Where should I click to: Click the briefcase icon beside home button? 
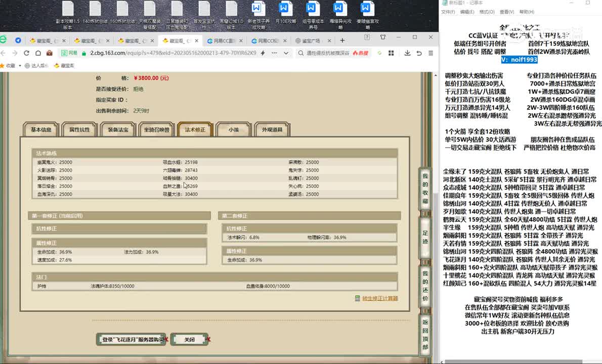pyautogui.click(x=50, y=53)
